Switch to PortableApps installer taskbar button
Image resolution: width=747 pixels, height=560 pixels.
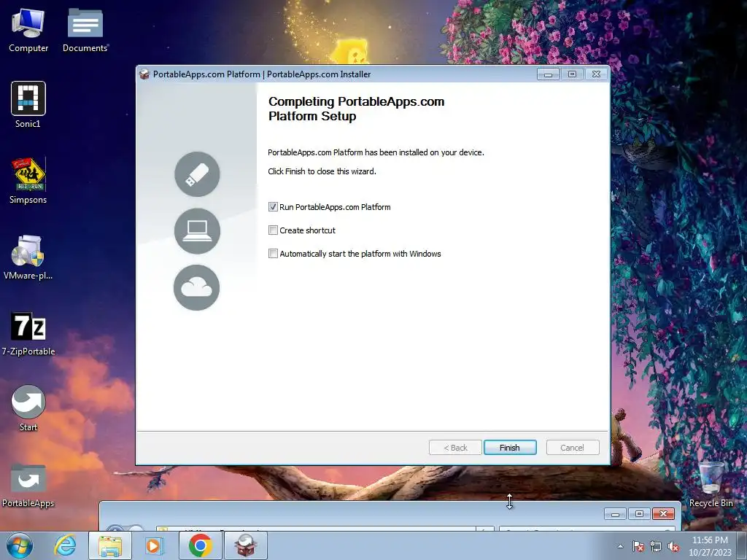pyautogui.click(x=245, y=545)
